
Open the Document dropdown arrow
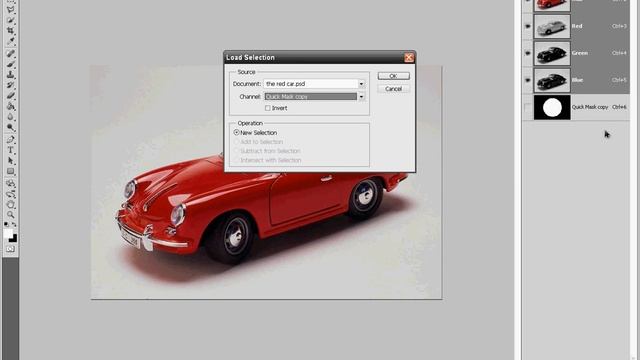361,84
